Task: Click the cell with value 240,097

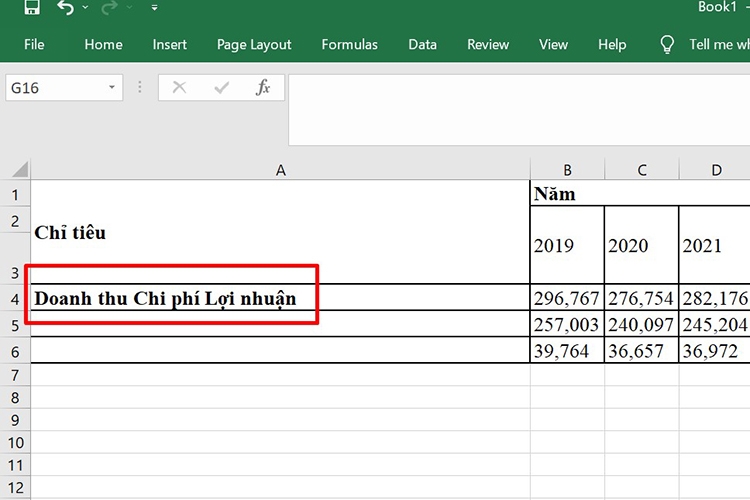Action: 641,324
